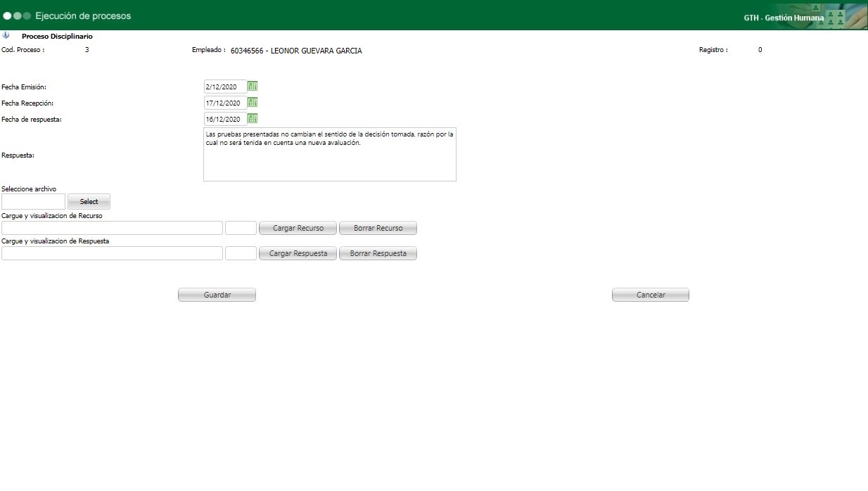This screenshot has height=491, width=868.
Task: Click into the Respuesta text area
Action: click(x=330, y=154)
